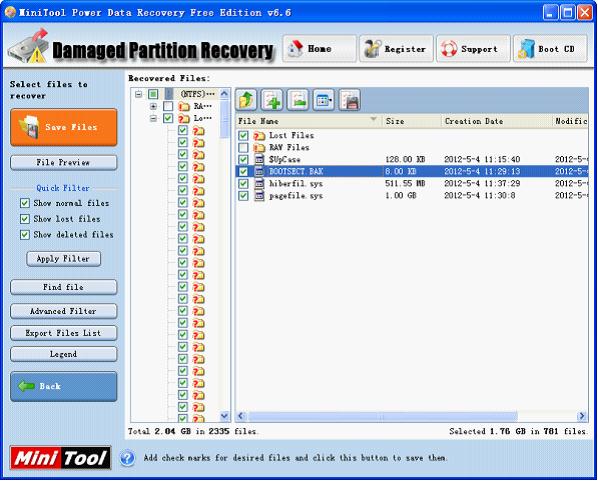Check the RAW Files folder checkbox

click(x=243, y=148)
